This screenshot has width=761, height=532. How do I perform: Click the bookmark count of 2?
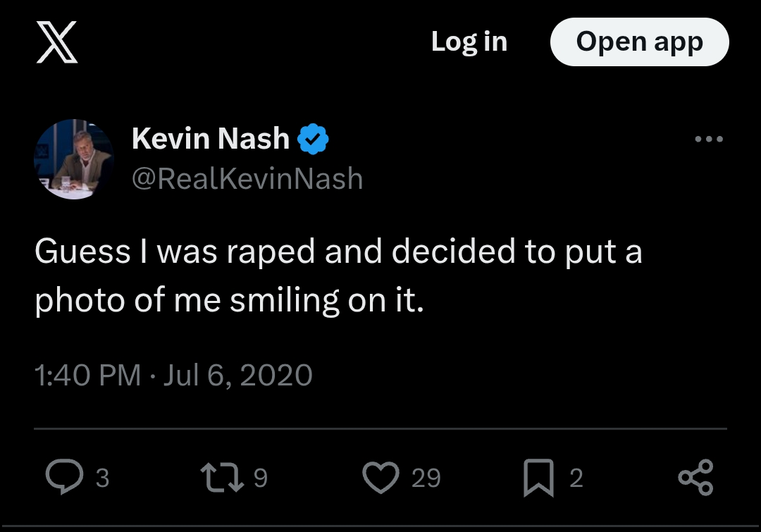point(576,478)
